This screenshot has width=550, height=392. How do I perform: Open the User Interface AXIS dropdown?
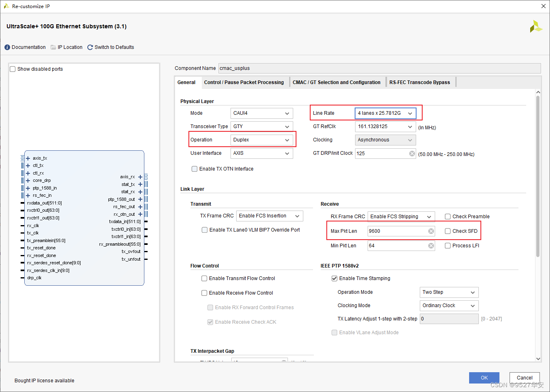pyautogui.click(x=262, y=153)
